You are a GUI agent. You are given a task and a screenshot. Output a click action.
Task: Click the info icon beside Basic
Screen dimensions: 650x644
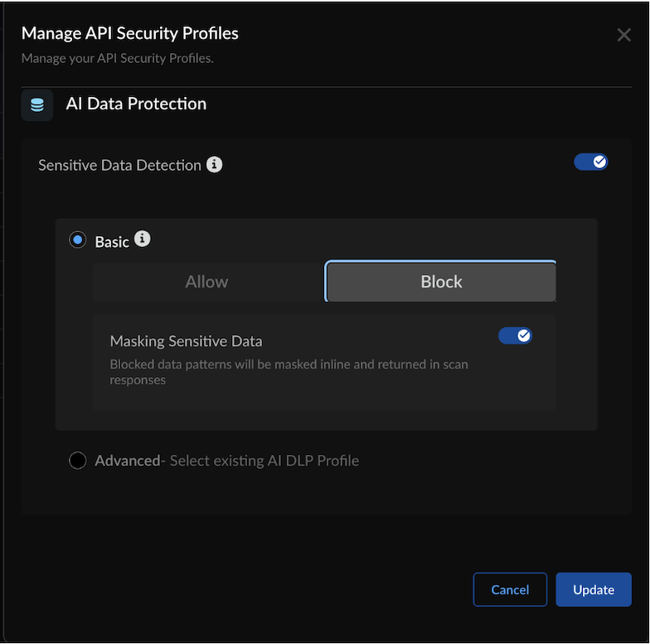[x=143, y=240]
